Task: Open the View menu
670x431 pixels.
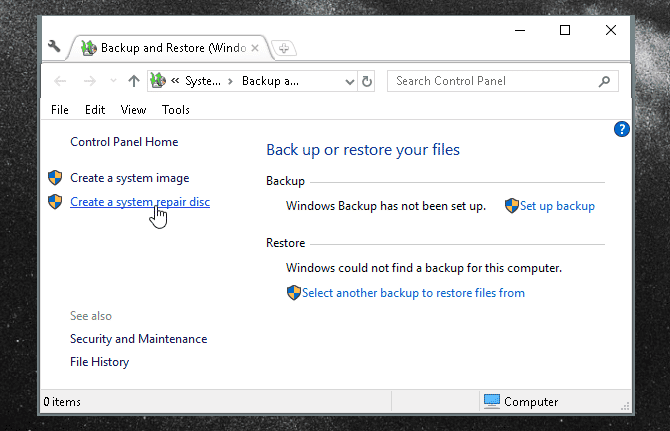Action: [133, 110]
